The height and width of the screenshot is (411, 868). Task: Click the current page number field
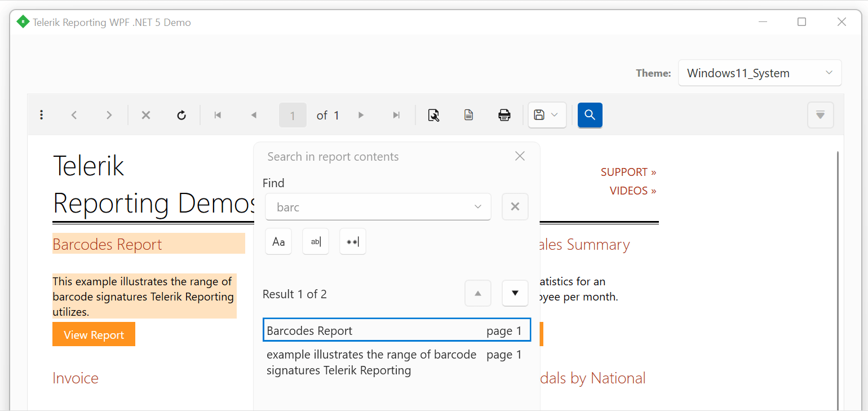tap(293, 116)
